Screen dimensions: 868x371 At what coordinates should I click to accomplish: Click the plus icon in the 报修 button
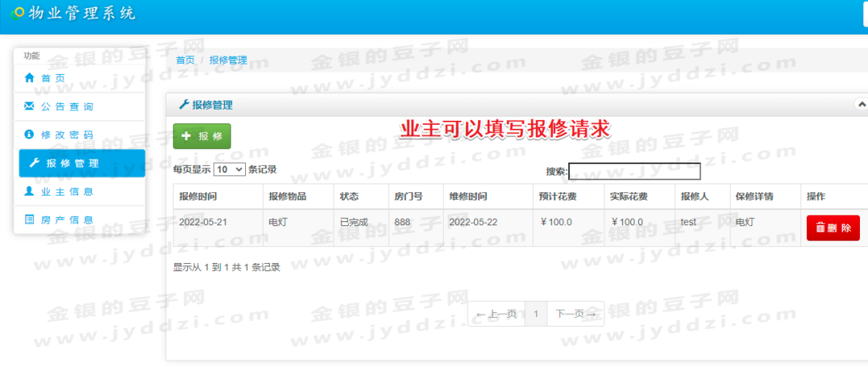tap(186, 136)
